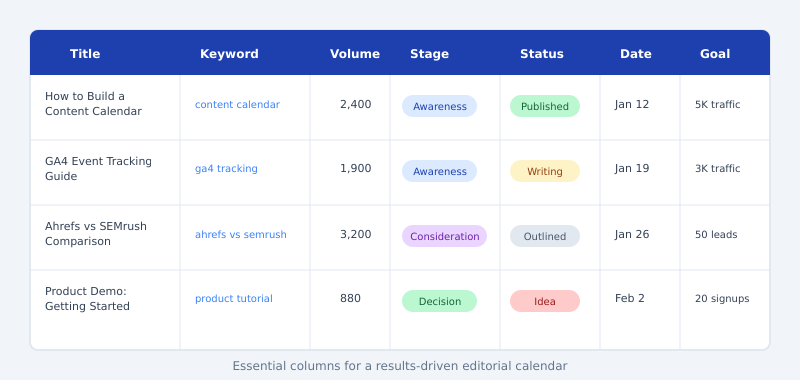Viewport: 800px width, 380px height.
Task: Click the '20 signups' goal cell
Action: point(722,299)
